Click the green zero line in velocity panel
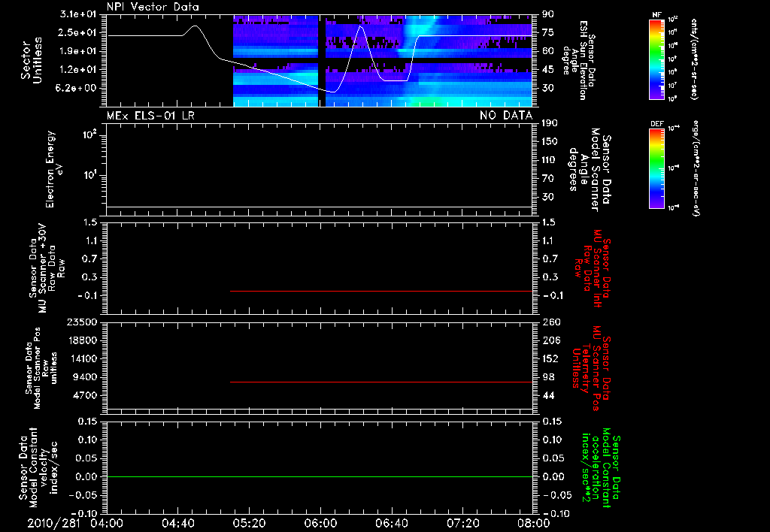770x532 pixels. [320, 476]
